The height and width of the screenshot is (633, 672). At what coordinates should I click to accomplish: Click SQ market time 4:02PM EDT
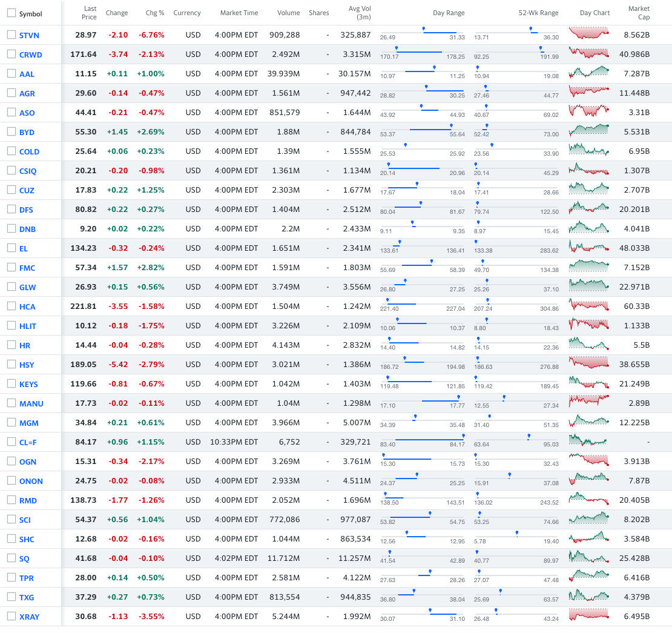(x=236, y=558)
